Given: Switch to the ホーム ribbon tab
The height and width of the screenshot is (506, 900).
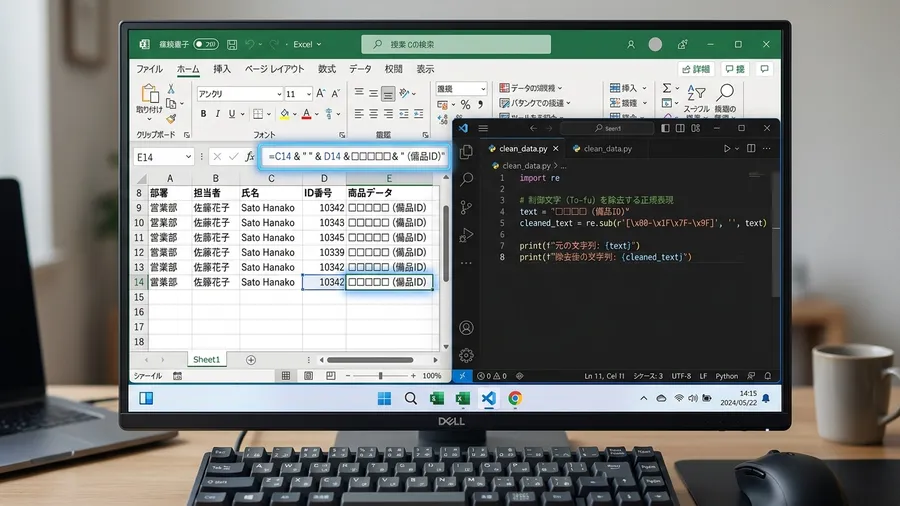Looking at the screenshot, I should point(188,69).
